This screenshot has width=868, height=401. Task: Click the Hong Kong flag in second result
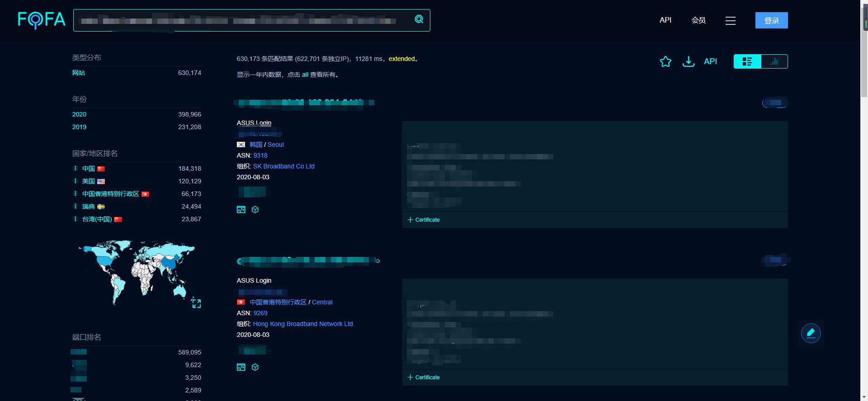tap(241, 302)
